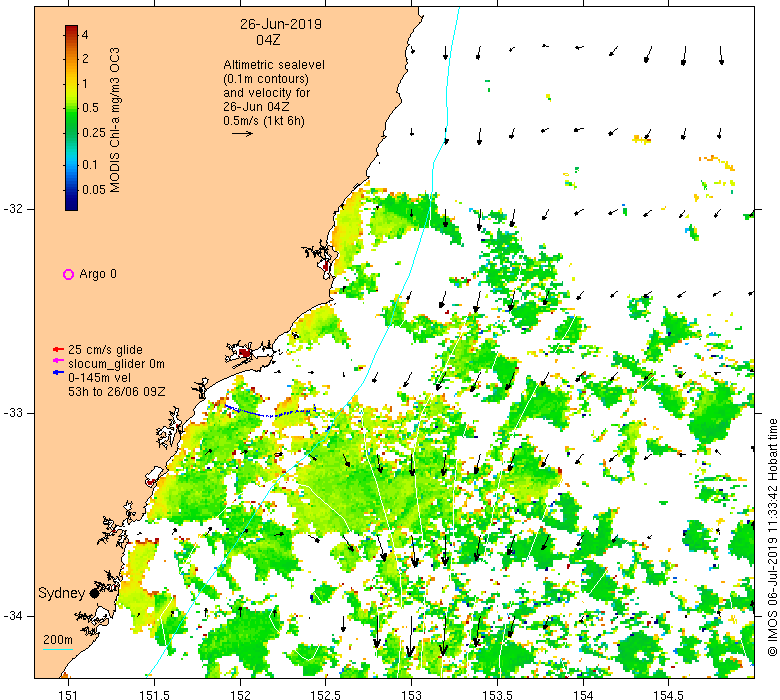
Task: Click the IMOS copyright timestamp text
Action: click(x=773, y=537)
